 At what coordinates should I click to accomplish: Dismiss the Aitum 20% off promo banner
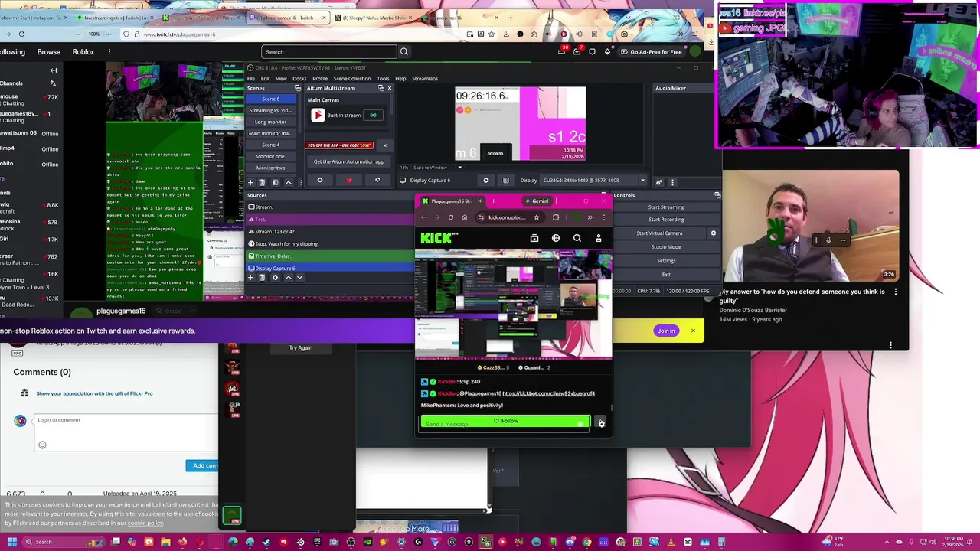(x=384, y=145)
